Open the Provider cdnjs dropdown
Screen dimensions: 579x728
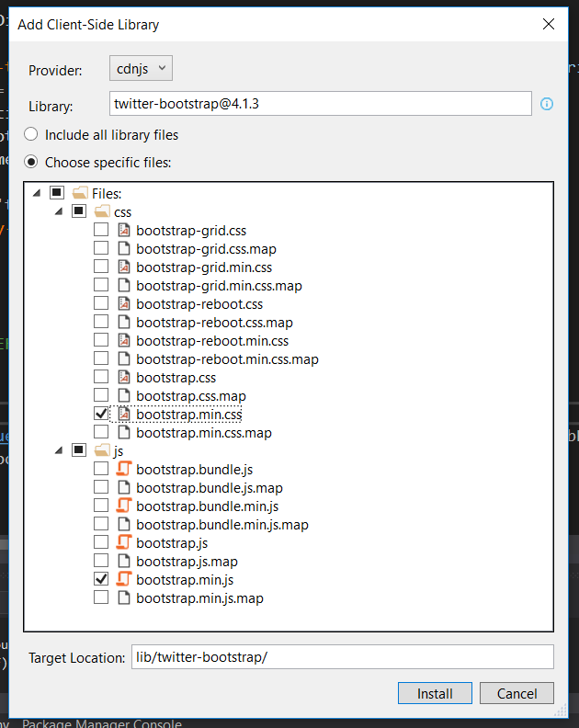(x=141, y=68)
